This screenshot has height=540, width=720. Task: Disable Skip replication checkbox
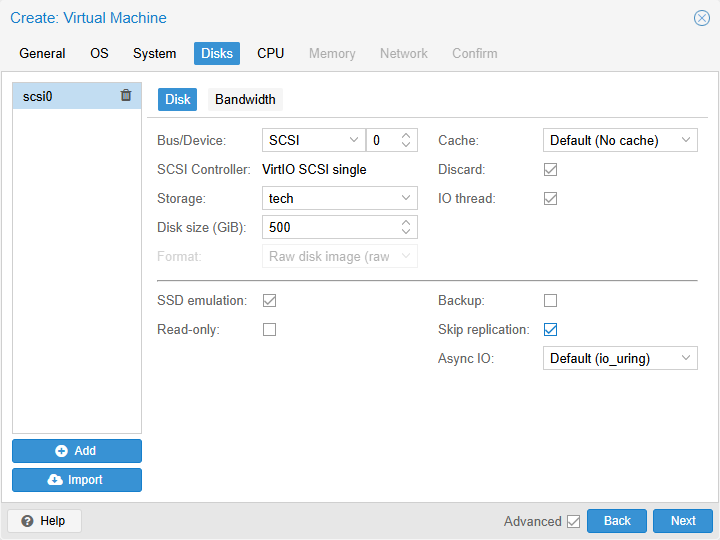pyautogui.click(x=550, y=329)
